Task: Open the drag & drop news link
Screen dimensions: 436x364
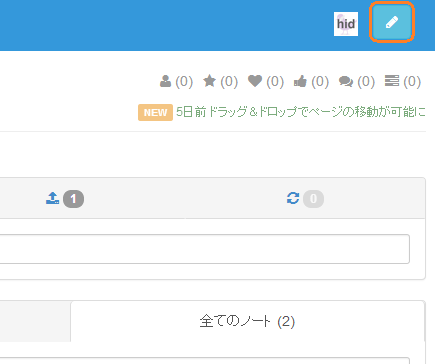Action: [301, 112]
